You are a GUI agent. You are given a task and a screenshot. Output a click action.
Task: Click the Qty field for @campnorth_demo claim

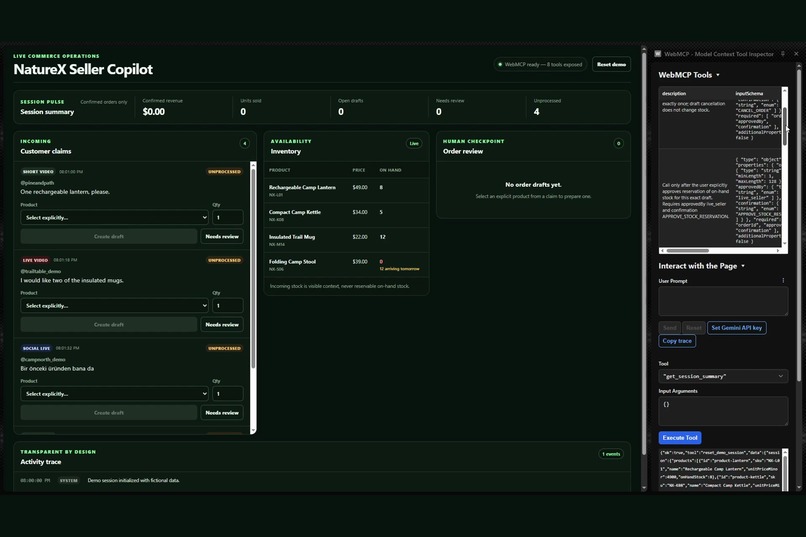[x=227, y=394]
